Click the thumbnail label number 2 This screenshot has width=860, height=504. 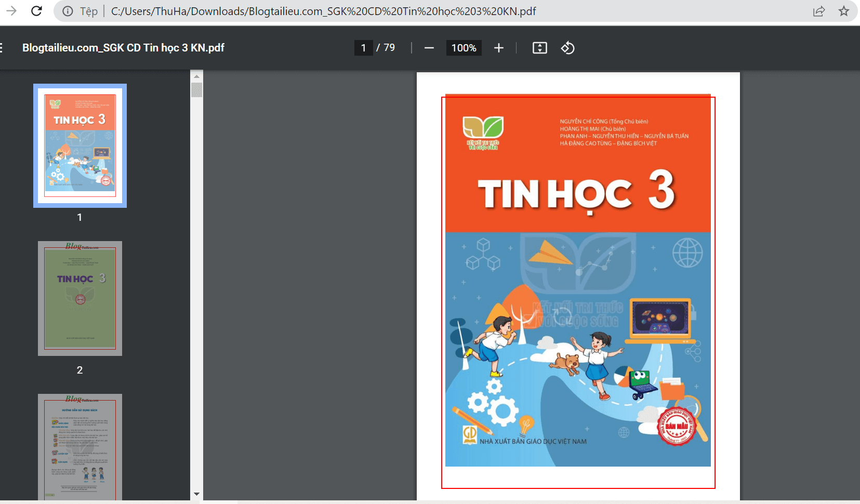(80, 370)
